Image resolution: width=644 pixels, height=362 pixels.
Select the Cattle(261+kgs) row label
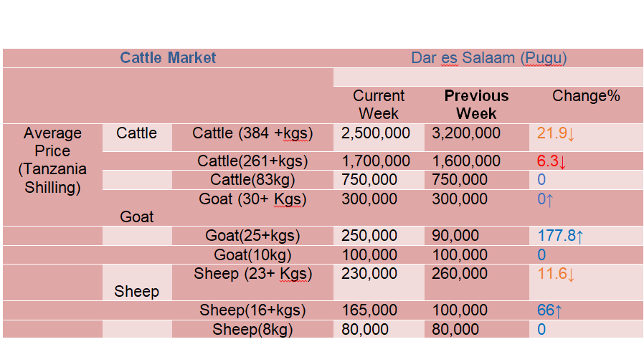(x=252, y=161)
